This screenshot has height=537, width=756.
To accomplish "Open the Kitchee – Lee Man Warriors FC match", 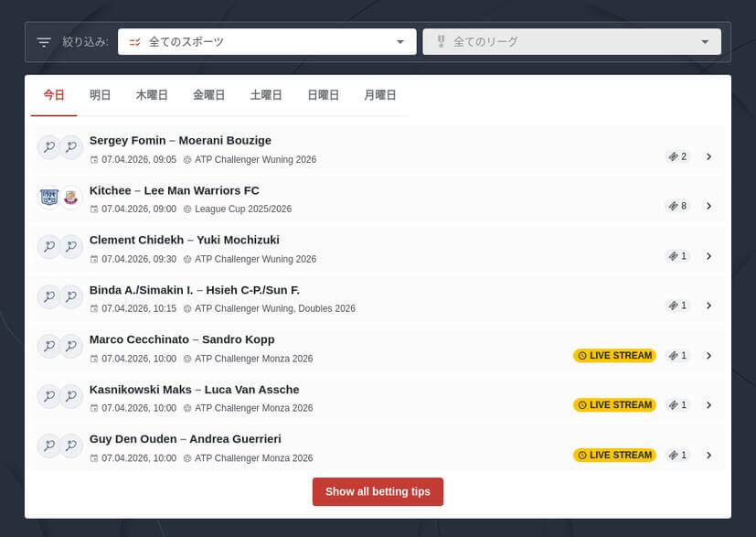I will [x=175, y=190].
